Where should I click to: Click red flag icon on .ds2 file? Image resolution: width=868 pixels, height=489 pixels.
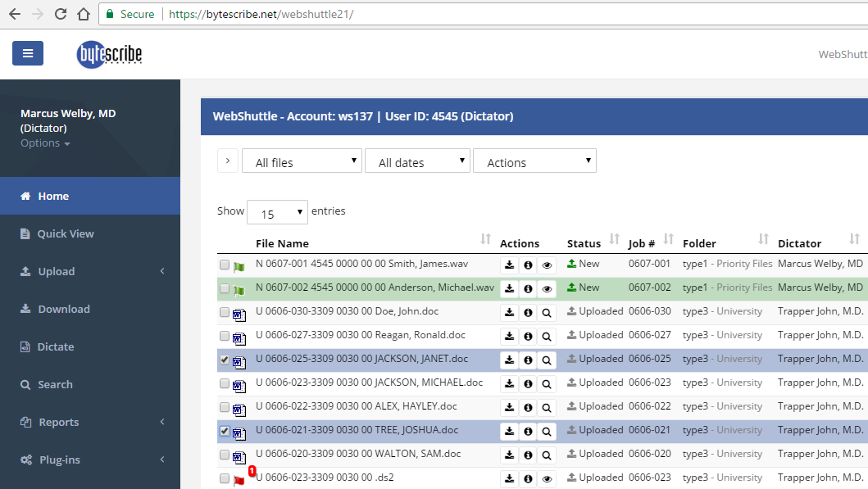239,480
